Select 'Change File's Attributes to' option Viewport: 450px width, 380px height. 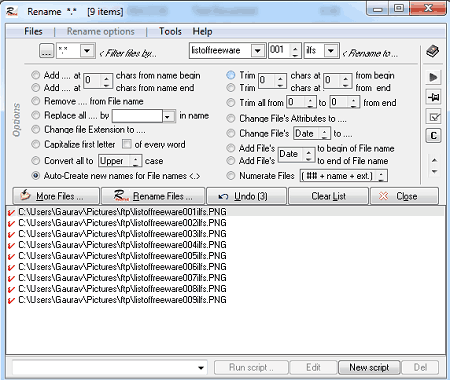[231, 118]
